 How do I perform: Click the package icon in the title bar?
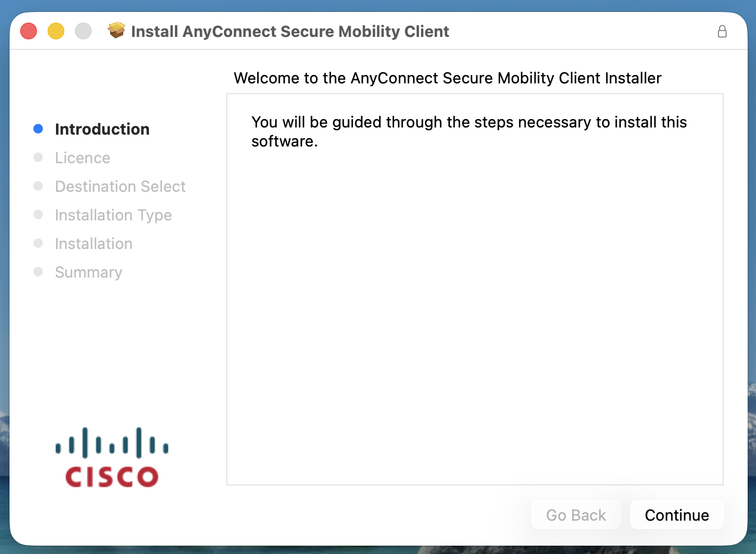pos(117,30)
